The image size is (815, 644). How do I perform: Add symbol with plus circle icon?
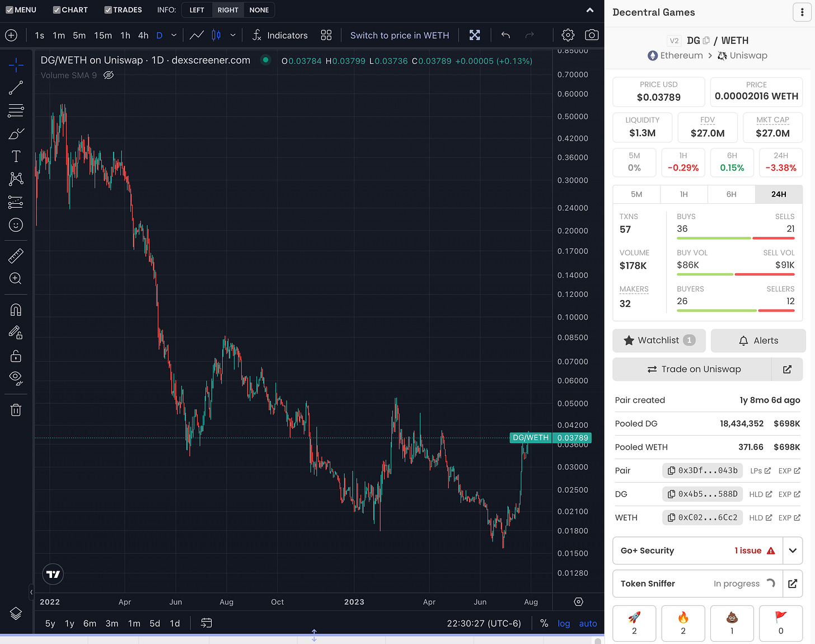point(11,35)
